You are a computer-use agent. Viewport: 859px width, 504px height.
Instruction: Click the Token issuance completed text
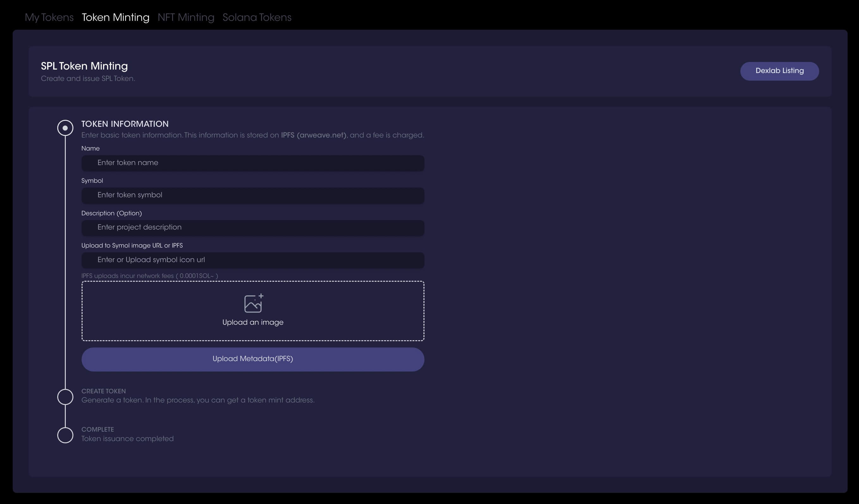pos(127,439)
